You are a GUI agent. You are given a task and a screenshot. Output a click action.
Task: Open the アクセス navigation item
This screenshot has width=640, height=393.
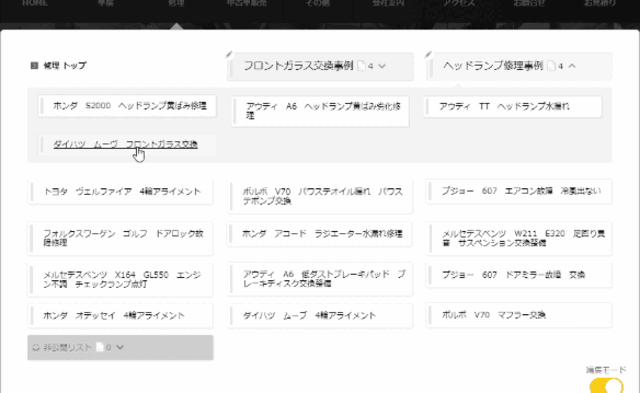[459, 3]
